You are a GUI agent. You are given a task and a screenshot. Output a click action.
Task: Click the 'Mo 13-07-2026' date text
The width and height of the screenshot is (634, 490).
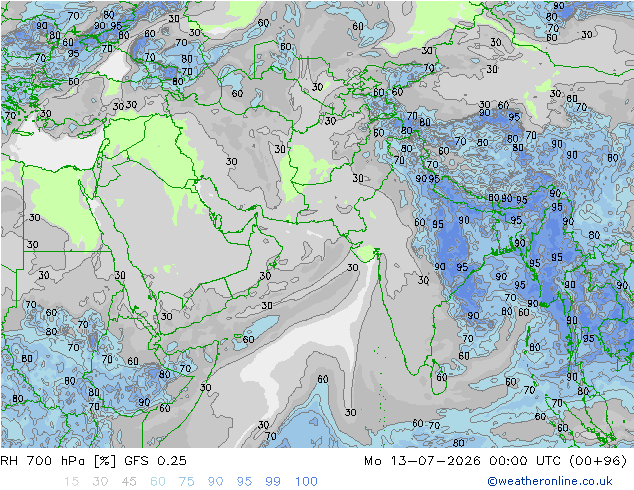pyautogui.click(x=422, y=461)
